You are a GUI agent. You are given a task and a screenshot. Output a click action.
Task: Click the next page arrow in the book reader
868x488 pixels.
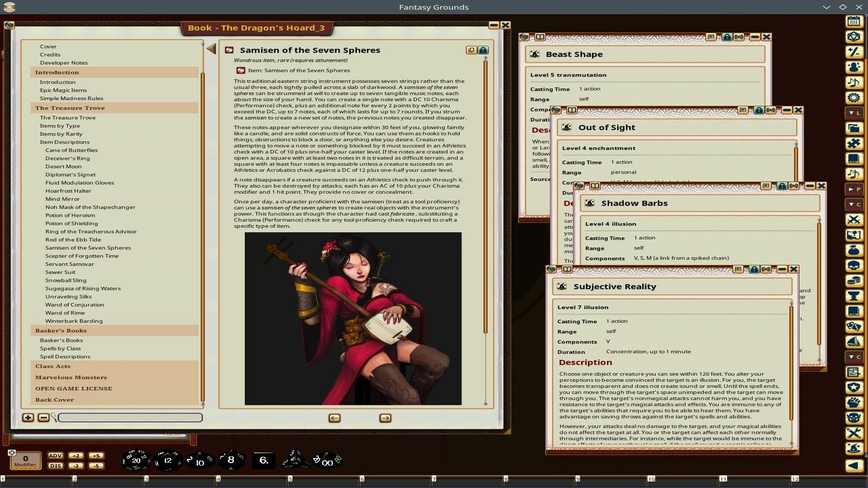pyautogui.click(x=384, y=418)
